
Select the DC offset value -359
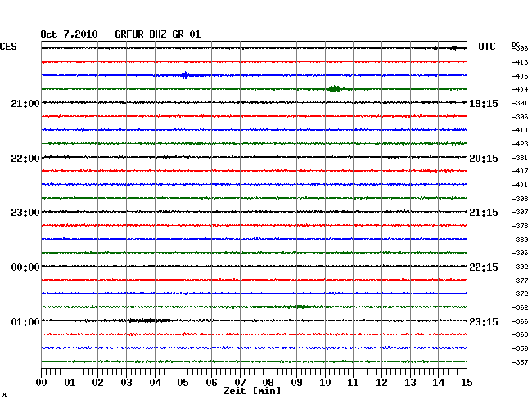tap(520, 348)
